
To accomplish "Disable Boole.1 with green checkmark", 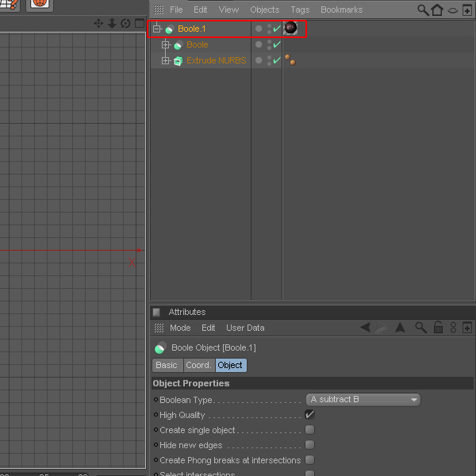I will 277,29.
